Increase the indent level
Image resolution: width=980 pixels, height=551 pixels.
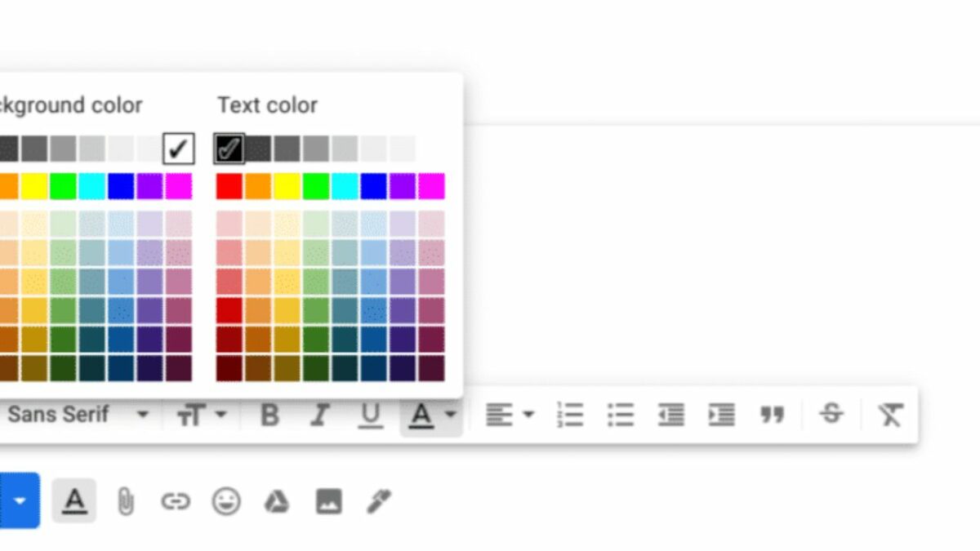721,415
